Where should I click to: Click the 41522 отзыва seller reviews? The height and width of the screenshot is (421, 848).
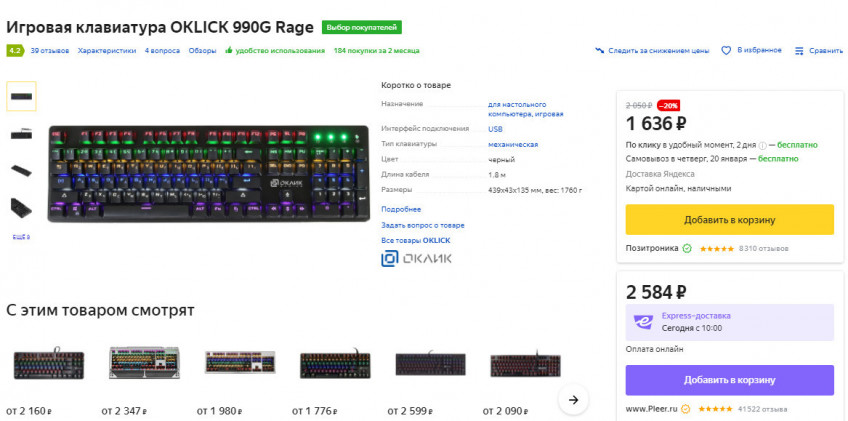(762, 409)
